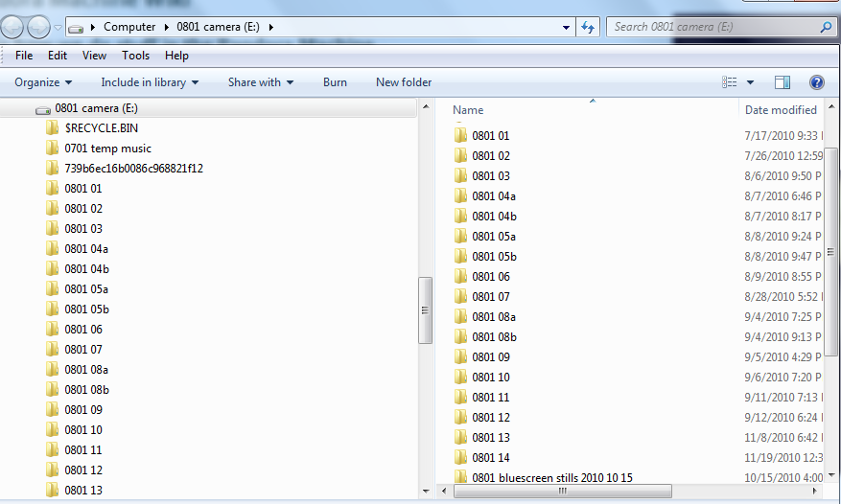Click folder icon of 0801 bluescreen stills

pyautogui.click(x=460, y=477)
